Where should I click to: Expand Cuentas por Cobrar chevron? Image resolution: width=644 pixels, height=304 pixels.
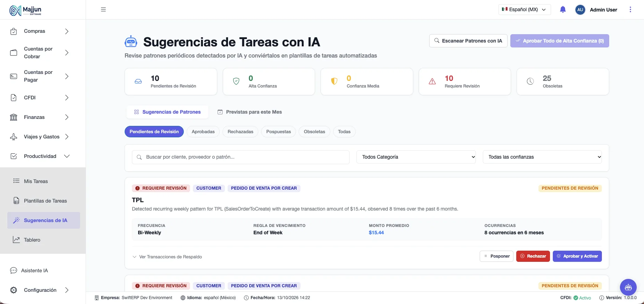click(x=67, y=53)
